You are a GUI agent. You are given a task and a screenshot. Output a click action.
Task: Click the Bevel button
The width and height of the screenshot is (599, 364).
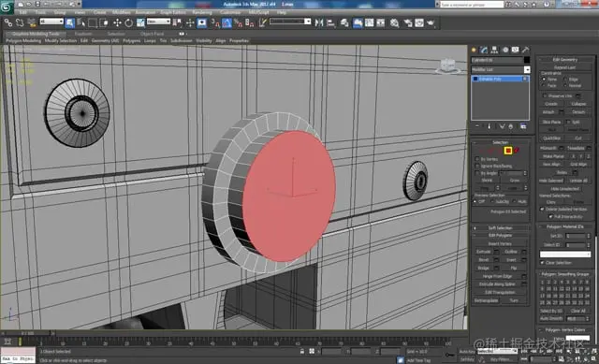[x=483, y=260]
